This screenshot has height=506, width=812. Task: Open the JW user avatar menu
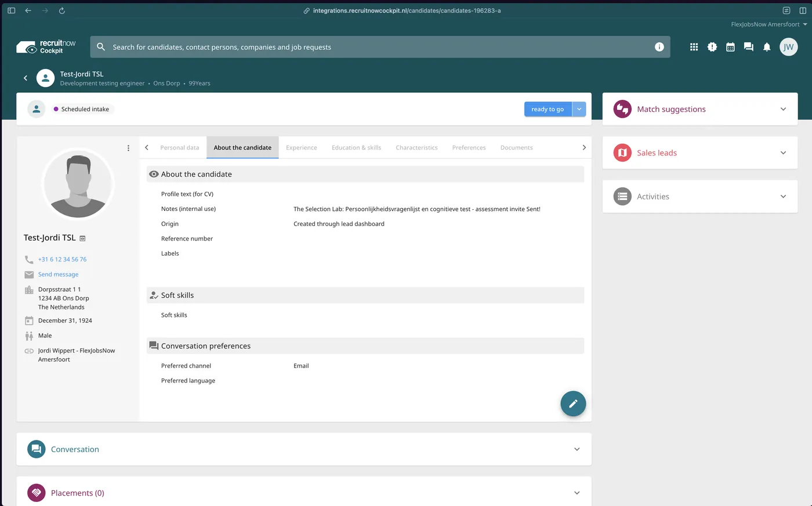point(788,47)
